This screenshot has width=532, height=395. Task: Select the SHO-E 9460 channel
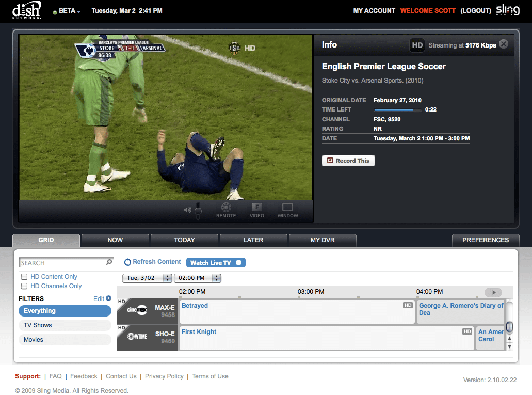[x=148, y=338]
